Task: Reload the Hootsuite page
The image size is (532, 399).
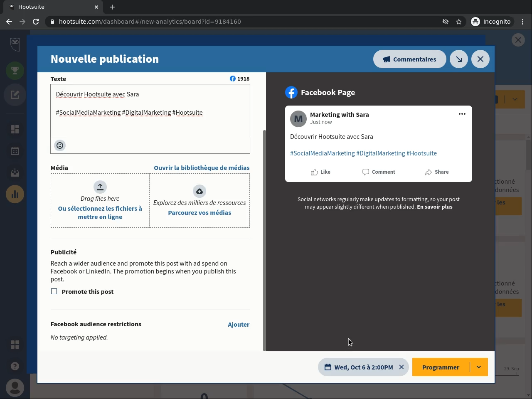Action: tap(36, 22)
